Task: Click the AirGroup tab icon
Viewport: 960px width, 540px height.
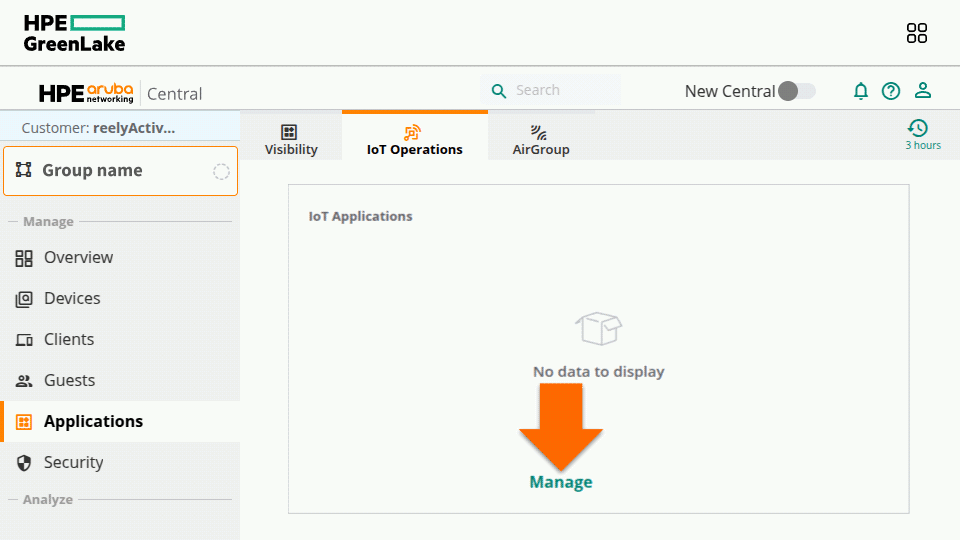Action: [539, 132]
